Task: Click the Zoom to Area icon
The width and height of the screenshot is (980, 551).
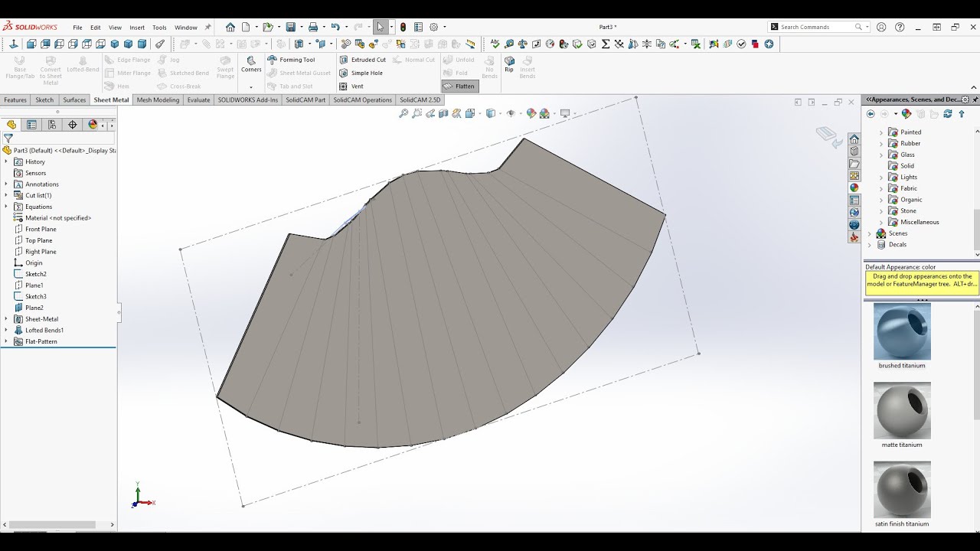Action: pyautogui.click(x=416, y=113)
